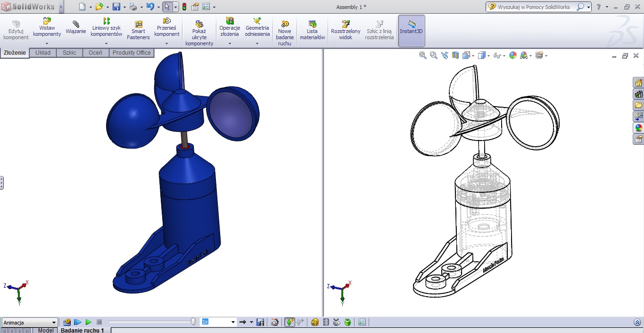Click the animation timeline slider
The width and height of the screenshot is (644, 333).
pyautogui.click(x=193, y=321)
